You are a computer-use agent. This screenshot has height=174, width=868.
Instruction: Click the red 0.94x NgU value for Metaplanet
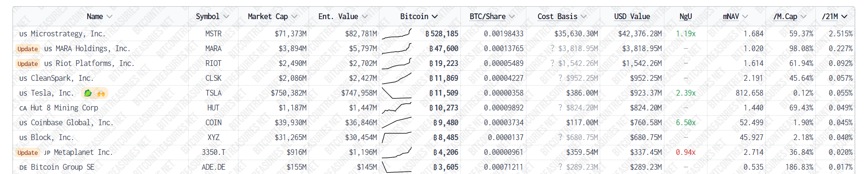[685, 152]
